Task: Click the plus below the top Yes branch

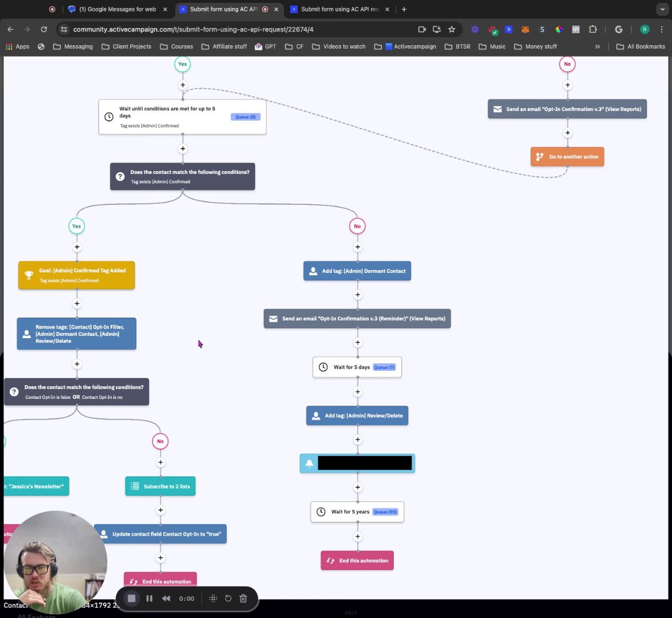Action: (183, 85)
